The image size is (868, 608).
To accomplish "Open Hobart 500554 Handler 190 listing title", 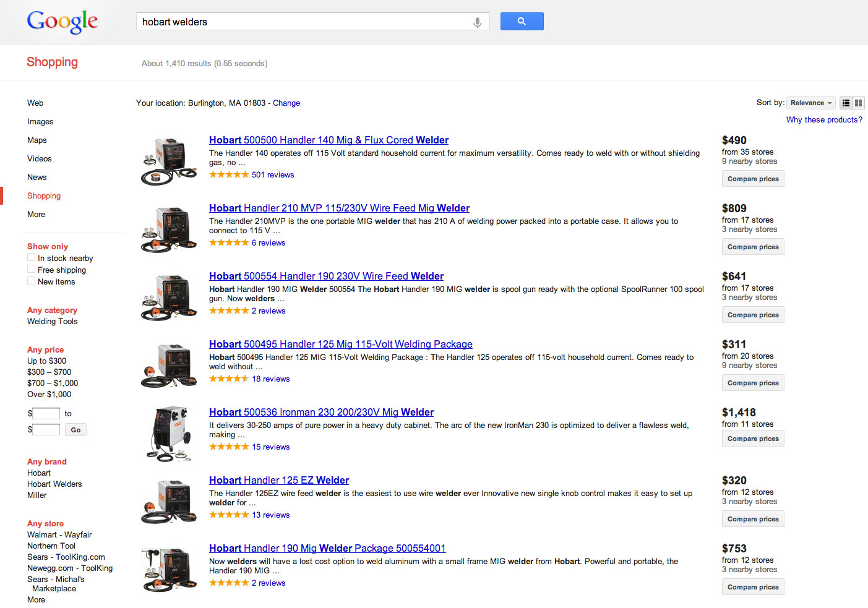I will [326, 276].
